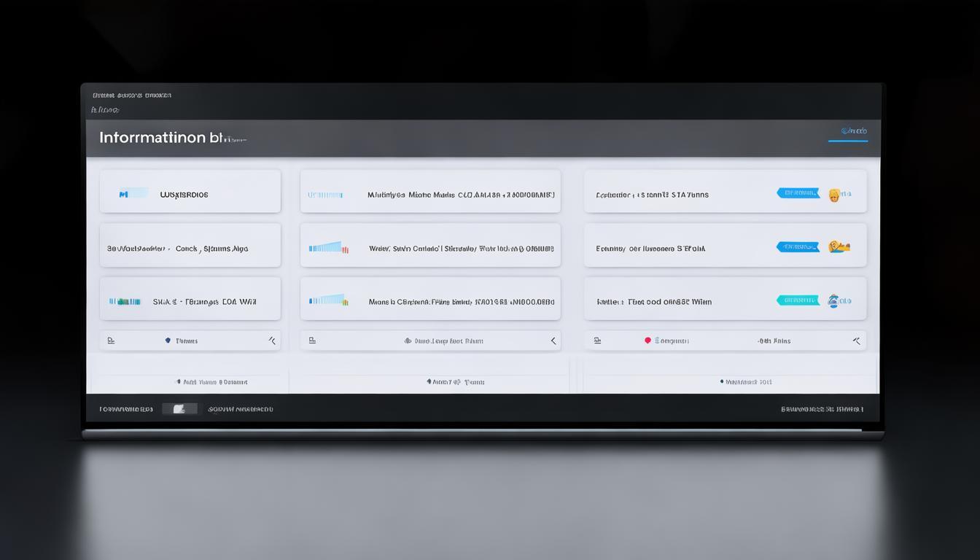The height and width of the screenshot is (560, 980).
Task: Click blue tag button in second right card
Action: [798, 247]
